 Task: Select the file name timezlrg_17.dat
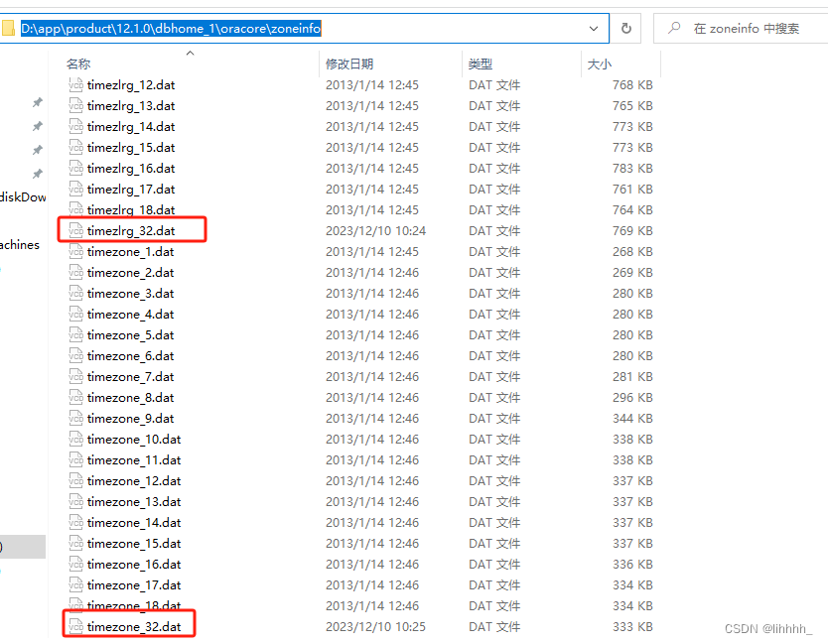click(131, 189)
